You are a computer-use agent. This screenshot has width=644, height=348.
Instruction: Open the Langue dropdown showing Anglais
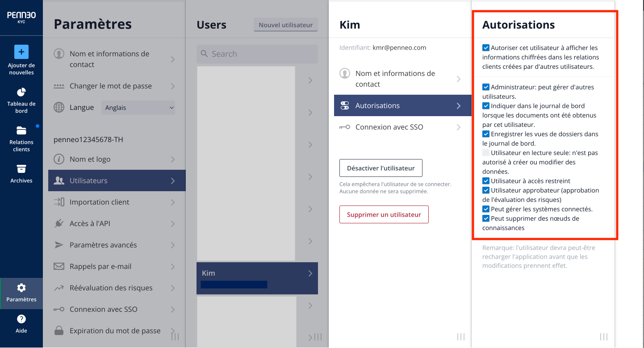[x=138, y=108]
